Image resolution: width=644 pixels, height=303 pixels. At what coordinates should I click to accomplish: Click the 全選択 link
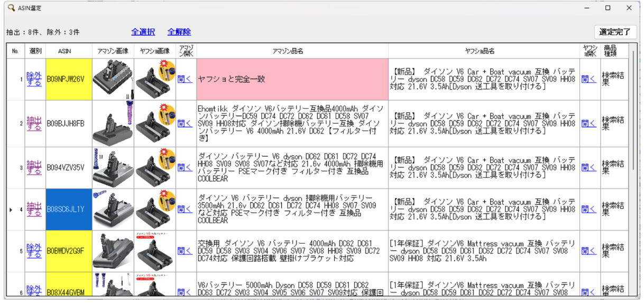(143, 32)
